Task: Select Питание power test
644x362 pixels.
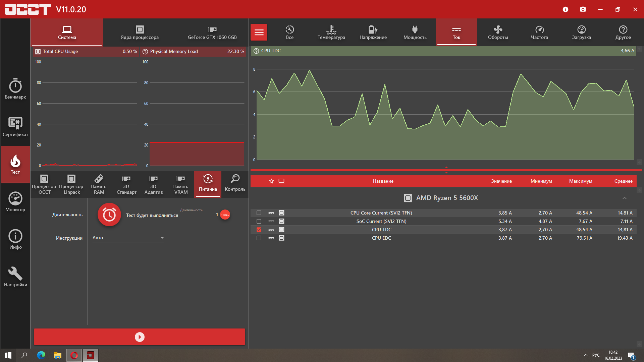Action: [208, 184]
